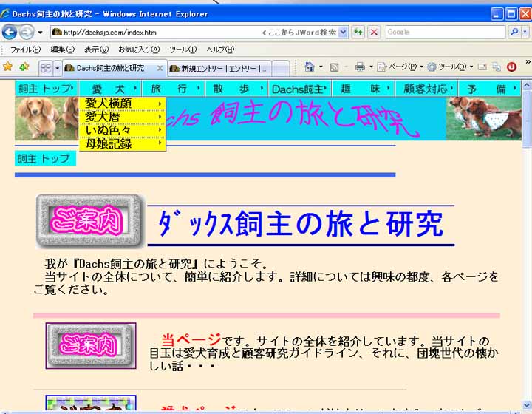Switch to the 新規エントリー tab
Screen dimensions: 532x414
218,68
